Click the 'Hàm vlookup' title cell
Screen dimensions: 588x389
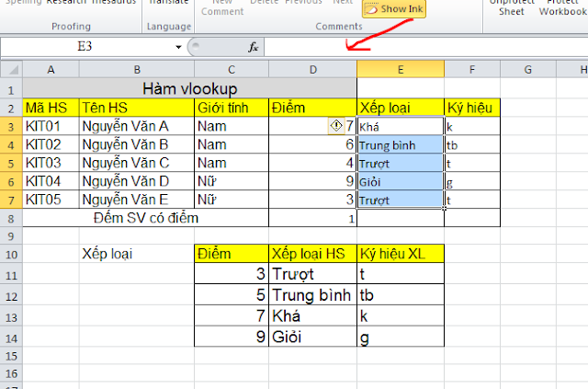[190, 89]
